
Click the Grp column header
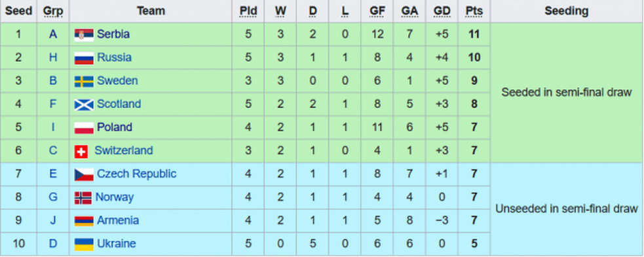click(x=53, y=11)
